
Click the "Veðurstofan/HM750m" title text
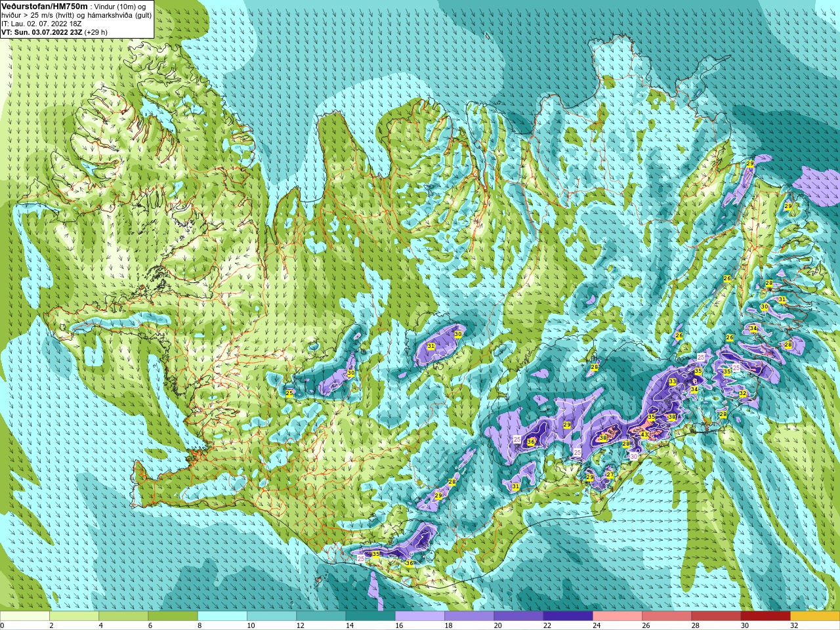pos(45,7)
